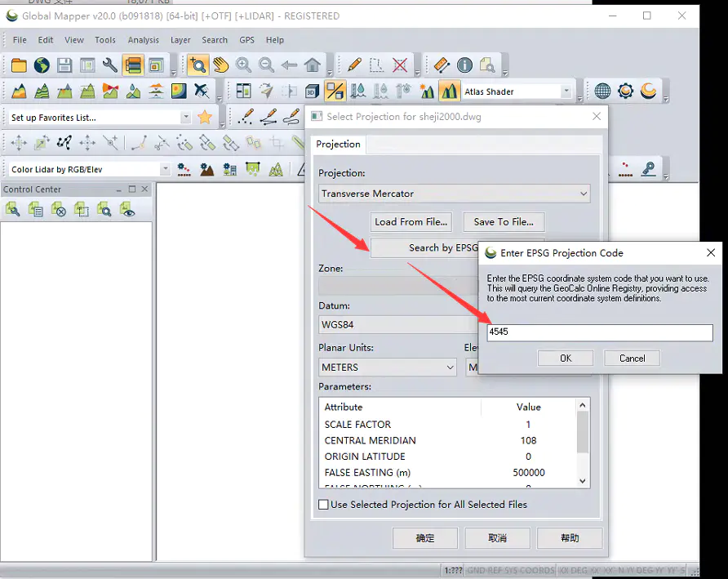This screenshot has height=579, width=728.
Task: Click the Measure ruler tool icon
Action: pyautogui.click(x=442, y=65)
